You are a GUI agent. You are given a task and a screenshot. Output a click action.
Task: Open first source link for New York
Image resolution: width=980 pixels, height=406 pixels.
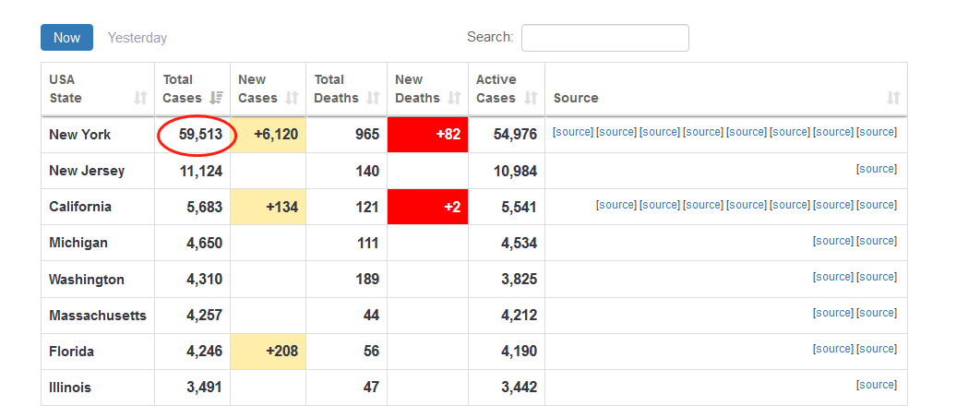click(572, 132)
